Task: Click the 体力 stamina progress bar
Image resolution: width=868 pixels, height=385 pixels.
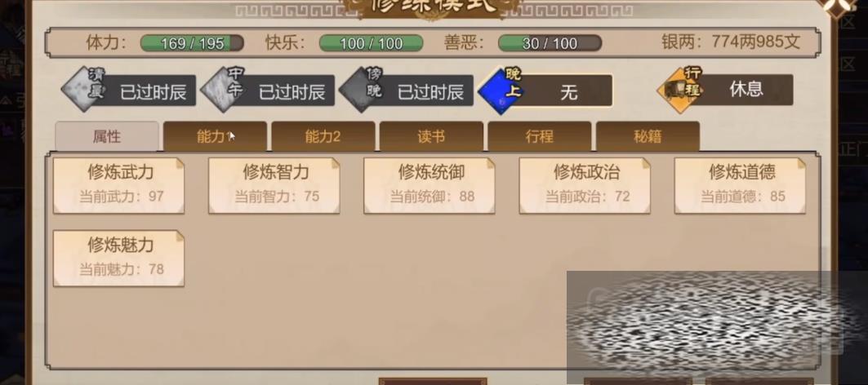Action: pos(192,43)
